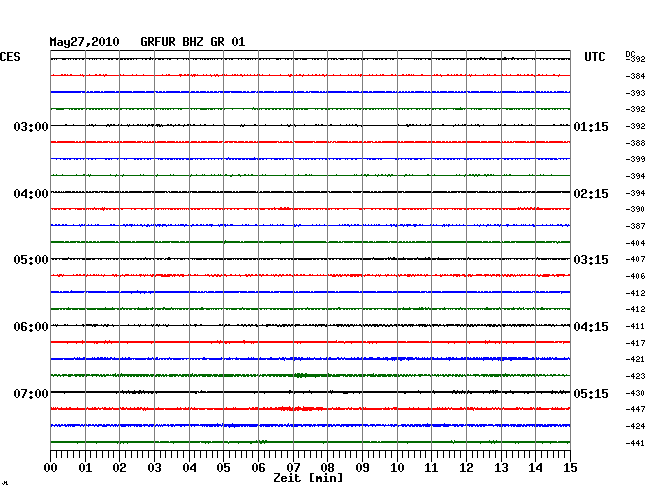The height and width of the screenshot is (494, 650).
Task: Select the DC offset value -406
Action: pos(635,276)
